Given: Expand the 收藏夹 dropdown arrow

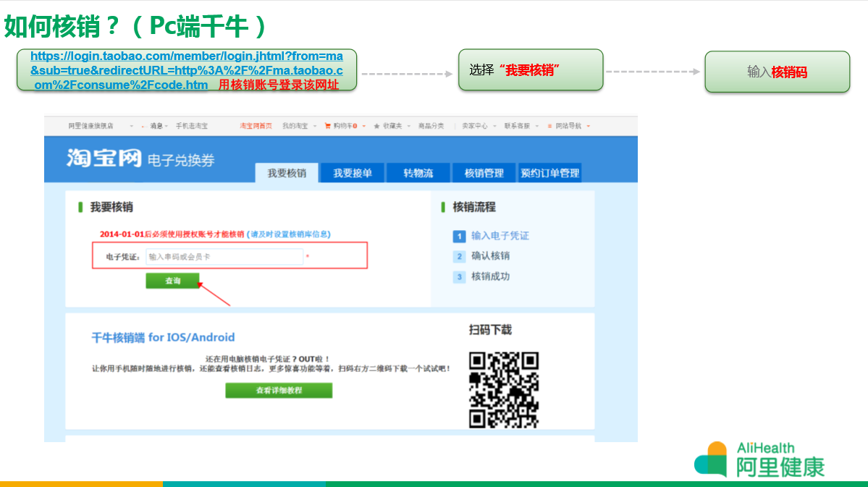Looking at the screenshot, I should pyautogui.click(x=409, y=126).
